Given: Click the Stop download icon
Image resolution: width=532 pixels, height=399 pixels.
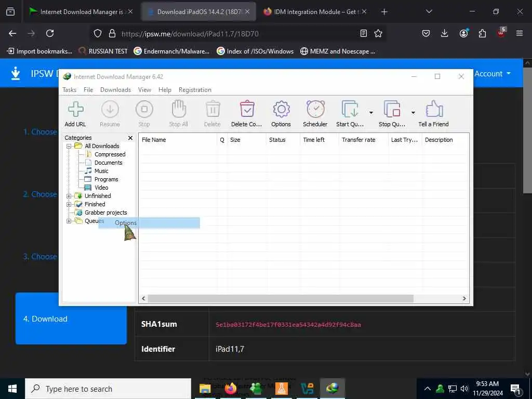Looking at the screenshot, I should (x=144, y=110).
